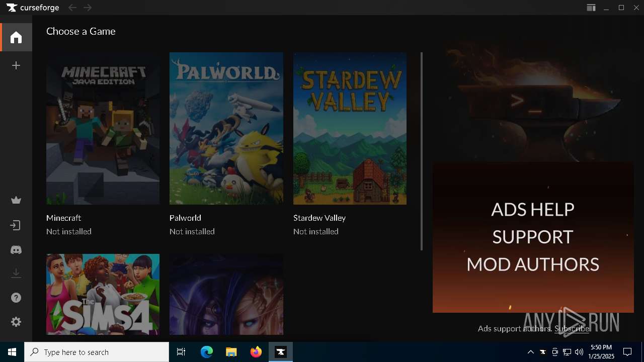Click the CurseForge taskbar app icon
644x362 pixels.
pos(280,352)
